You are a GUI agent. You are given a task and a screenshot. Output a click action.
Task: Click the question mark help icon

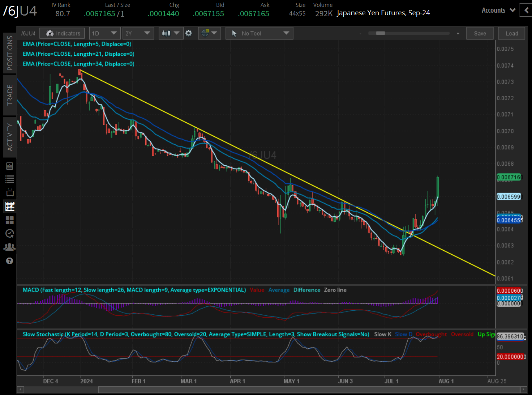click(x=10, y=261)
